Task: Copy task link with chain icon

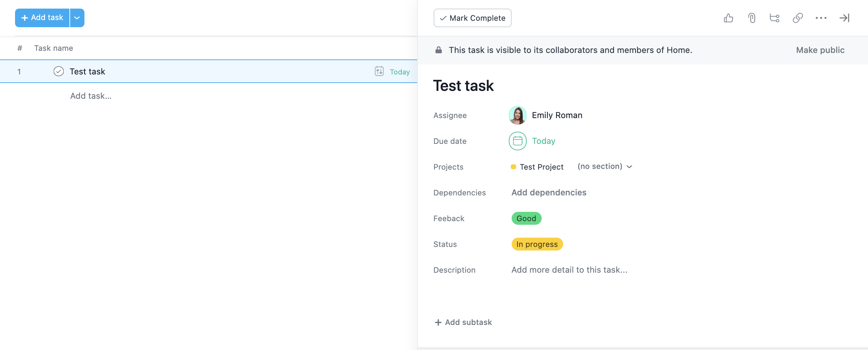Action: (x=798, y=18)
